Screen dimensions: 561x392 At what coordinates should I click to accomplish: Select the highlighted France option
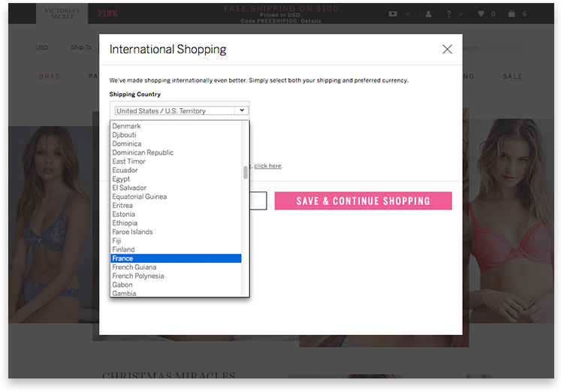(176, 258)
